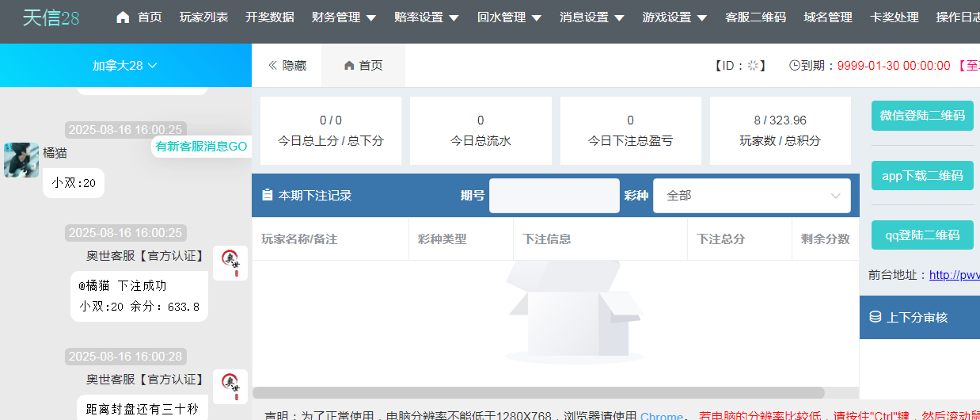The width and height of the screenshot is (980, 420).
Task: Click the 期号 input field
Action: 553,196
